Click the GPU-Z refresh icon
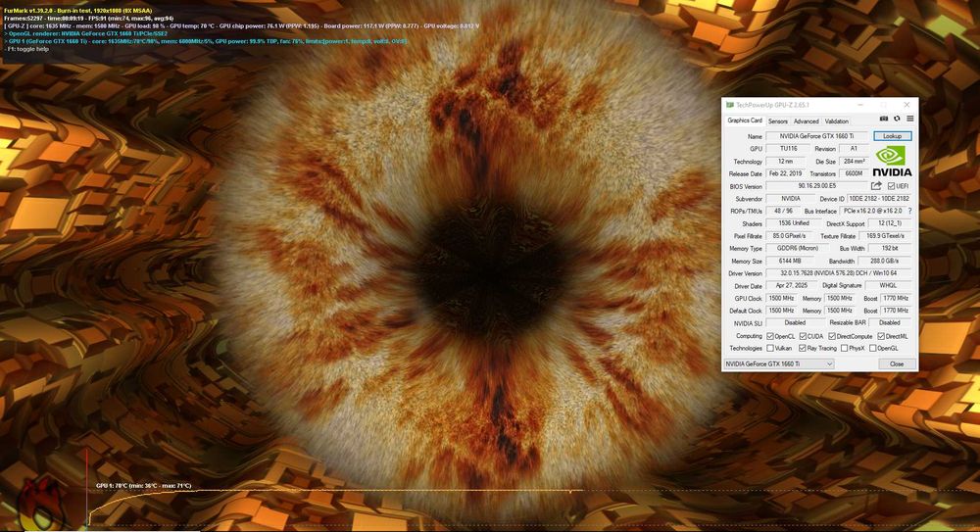Image resolution: width=980 pixels, height=532 pixels. point(897,119)
